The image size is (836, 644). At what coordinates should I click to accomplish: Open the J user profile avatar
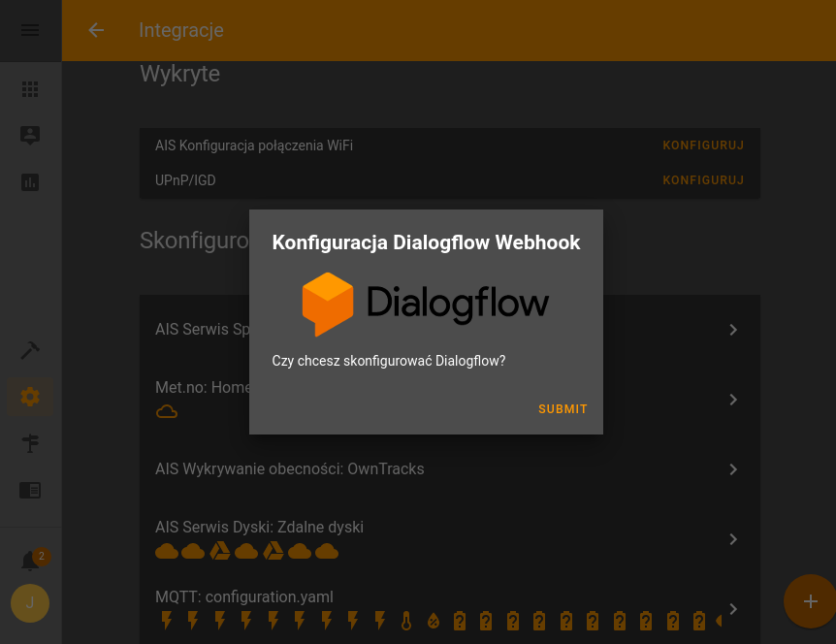(30, 603)
